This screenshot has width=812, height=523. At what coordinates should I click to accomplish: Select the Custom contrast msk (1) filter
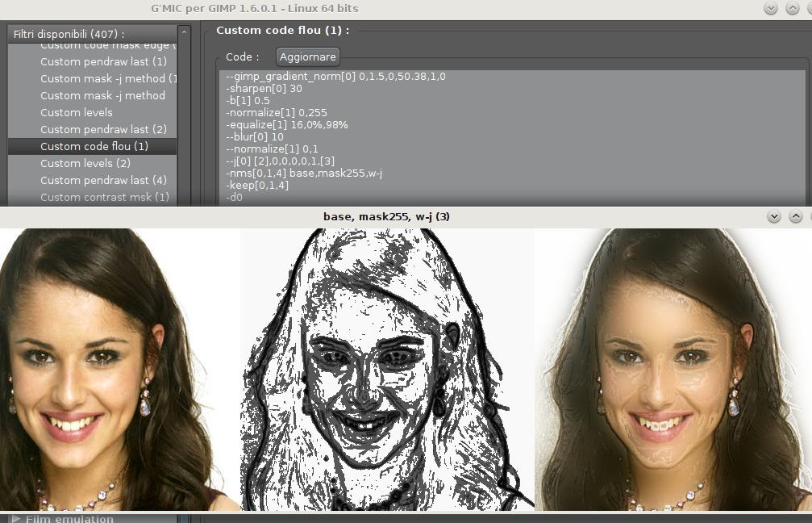92,197
